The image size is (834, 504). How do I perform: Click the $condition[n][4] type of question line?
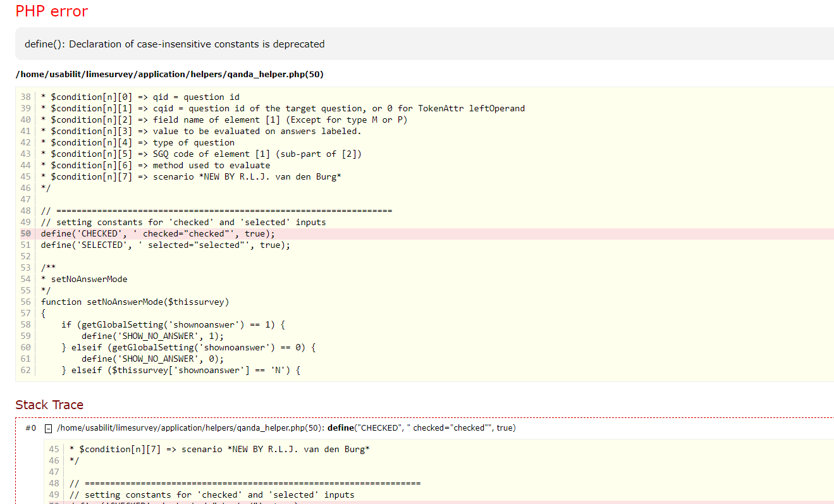click(138, 143)
